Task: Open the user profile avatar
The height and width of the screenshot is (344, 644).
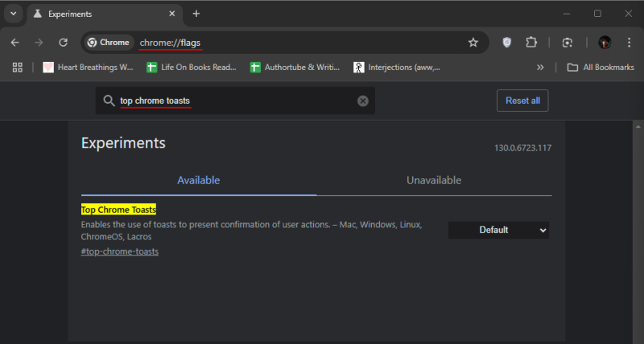Action: click(605, 43)
